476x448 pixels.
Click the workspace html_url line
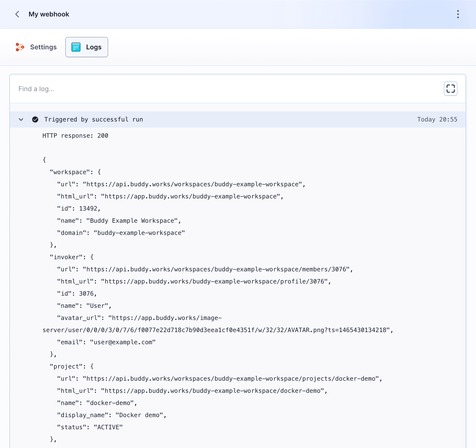170,196
